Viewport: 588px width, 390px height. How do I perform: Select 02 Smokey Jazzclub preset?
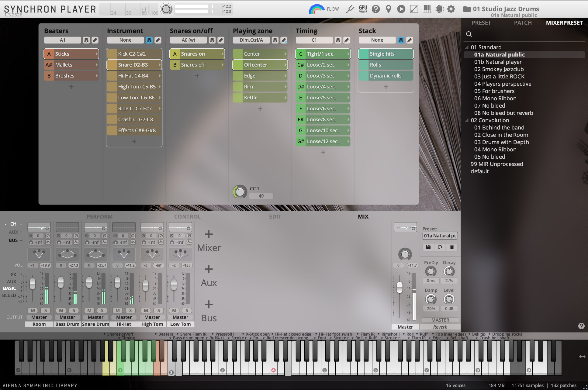499,69
